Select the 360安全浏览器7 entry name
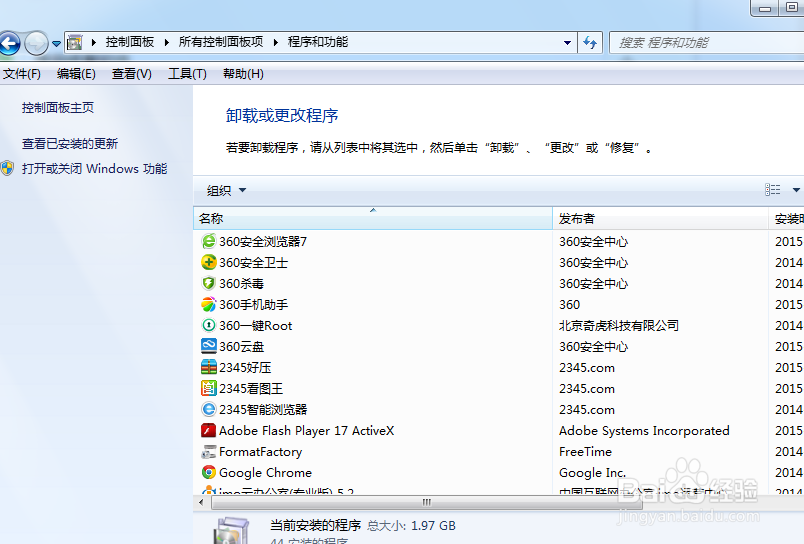This screenshot has width=804, height=544. pyautogui.click(x=263, y=241)
